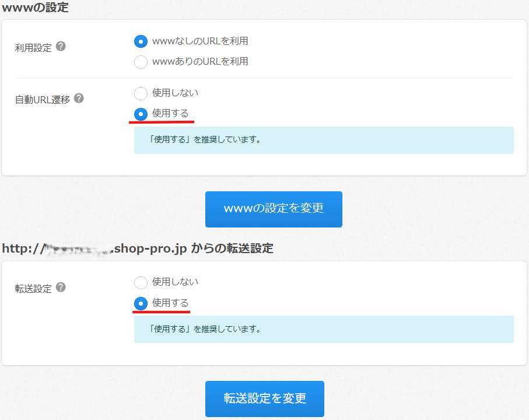Enable 使用する for 自動URL遷移

point(141,114)
